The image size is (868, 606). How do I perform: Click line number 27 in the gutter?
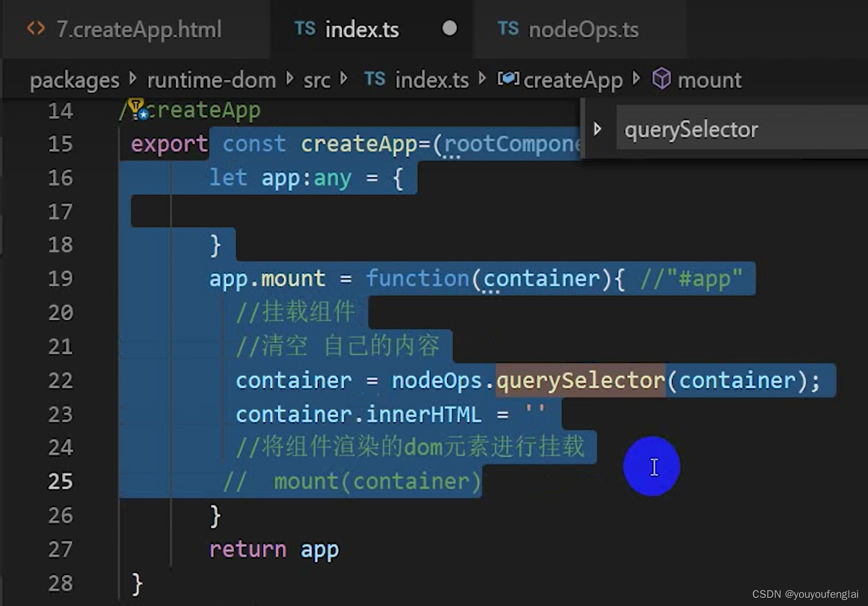61,549
